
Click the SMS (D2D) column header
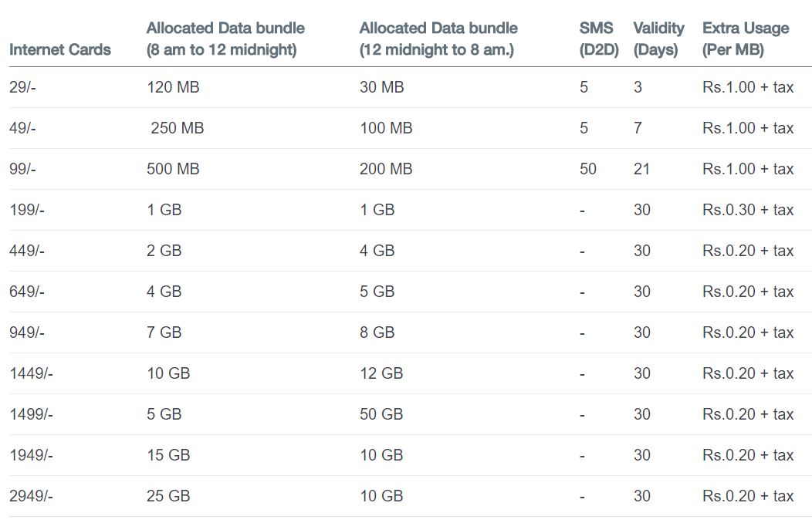pyautogui.click(x=599, y=39)
